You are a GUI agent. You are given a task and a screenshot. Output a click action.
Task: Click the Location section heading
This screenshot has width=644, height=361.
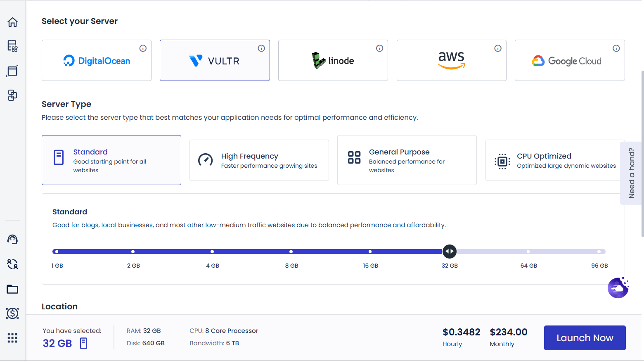click(x=59, y=306)
